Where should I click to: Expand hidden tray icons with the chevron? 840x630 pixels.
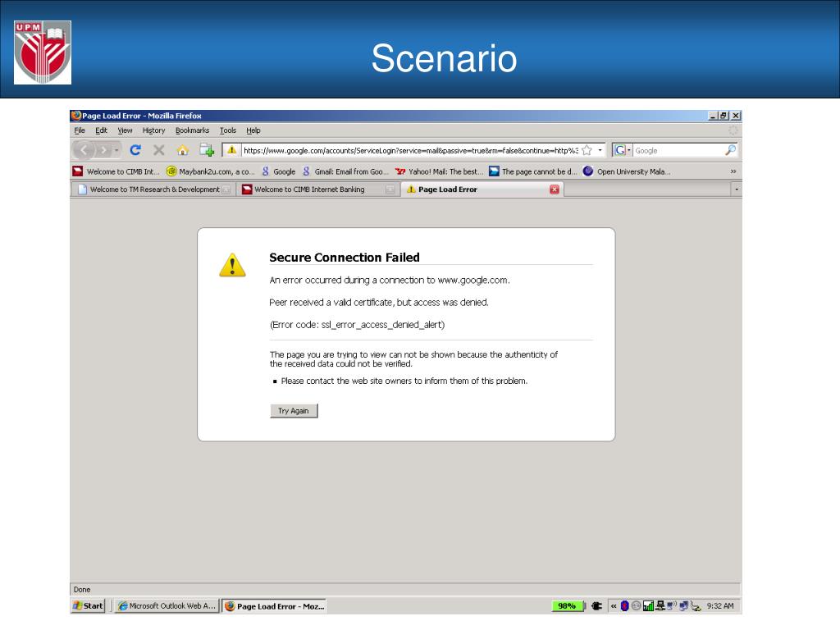[x=614, y=606]
